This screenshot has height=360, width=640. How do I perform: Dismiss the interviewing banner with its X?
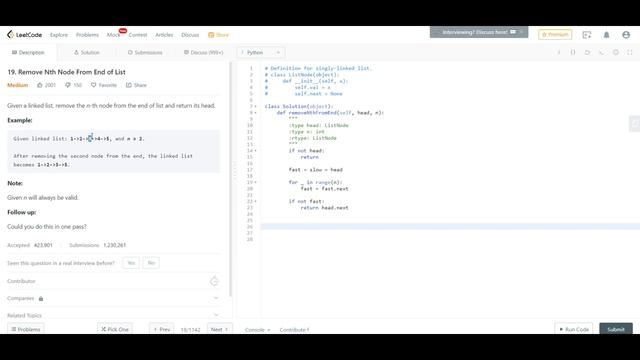522,32
